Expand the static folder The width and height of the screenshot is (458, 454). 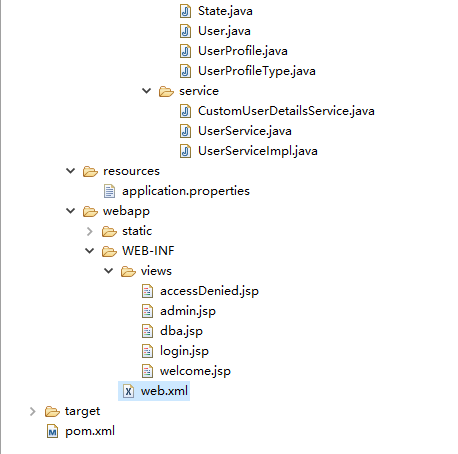[89, 231]
